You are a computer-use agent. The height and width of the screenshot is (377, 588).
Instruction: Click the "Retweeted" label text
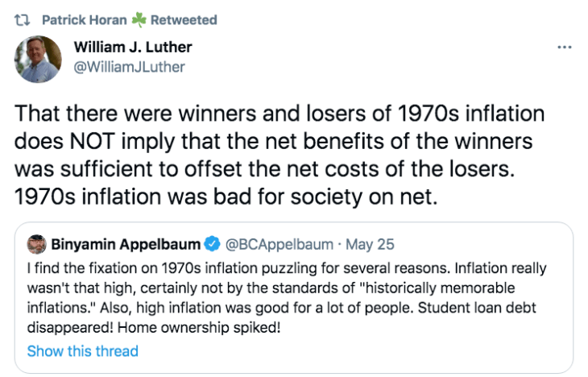coord(184,19)
